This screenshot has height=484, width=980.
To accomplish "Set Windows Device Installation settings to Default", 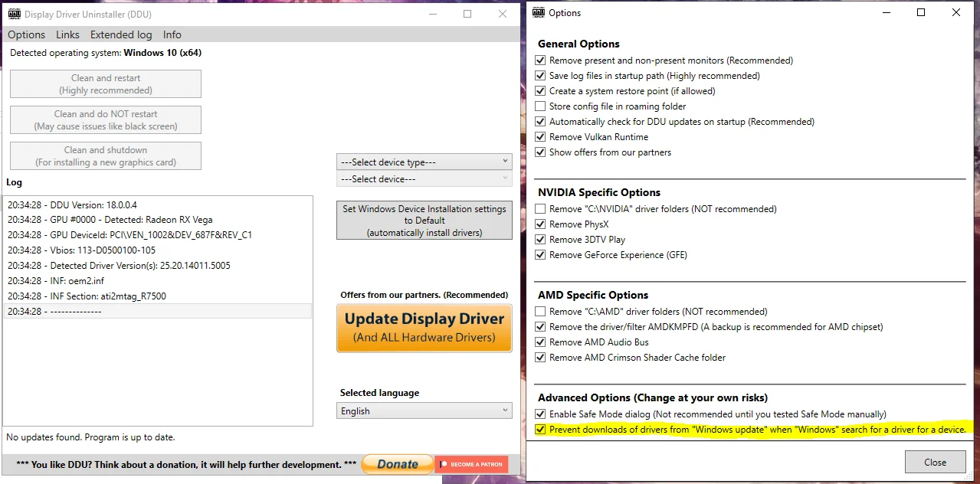I will [424, 221].
